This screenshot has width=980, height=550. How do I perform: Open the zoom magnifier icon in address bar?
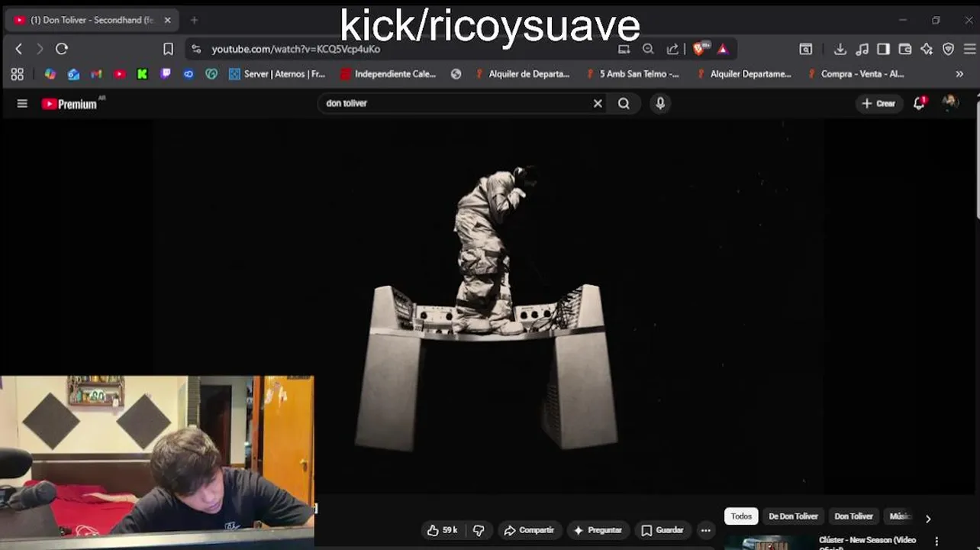coord(648,49)
